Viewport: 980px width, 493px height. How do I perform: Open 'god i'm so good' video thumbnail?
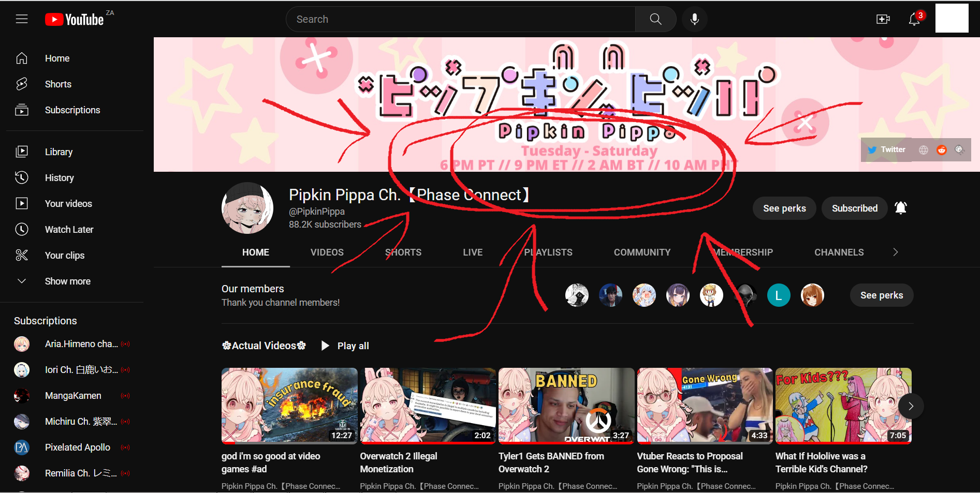point(289,406)
